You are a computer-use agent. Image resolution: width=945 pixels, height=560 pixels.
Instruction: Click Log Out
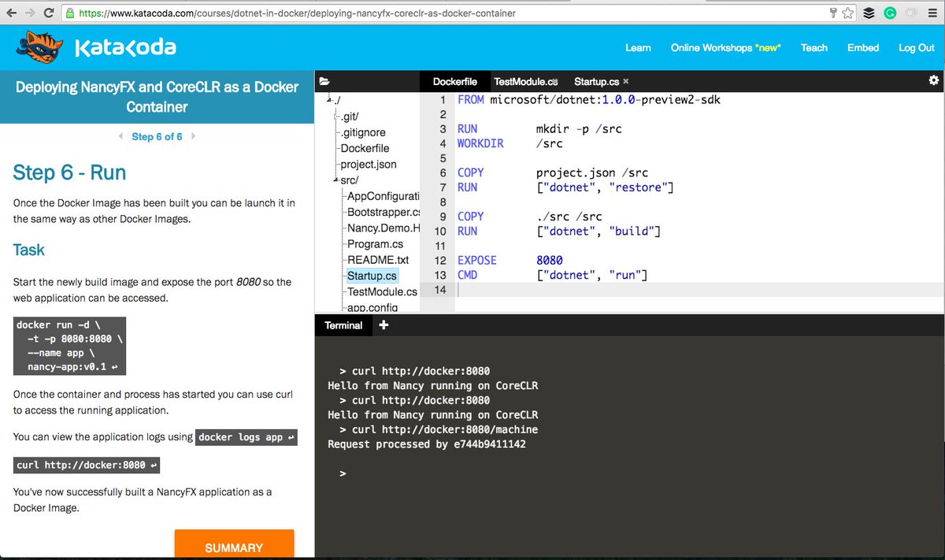click(x=917, y=48)
